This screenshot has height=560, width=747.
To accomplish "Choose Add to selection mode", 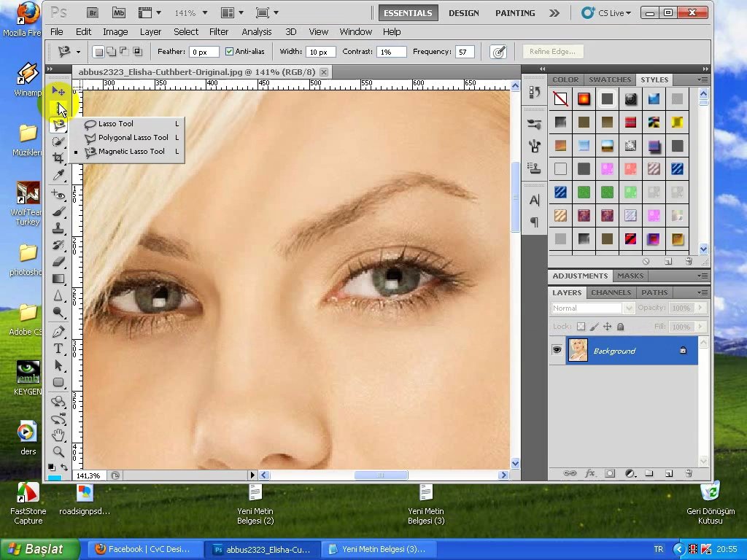I will coord(111,52).
